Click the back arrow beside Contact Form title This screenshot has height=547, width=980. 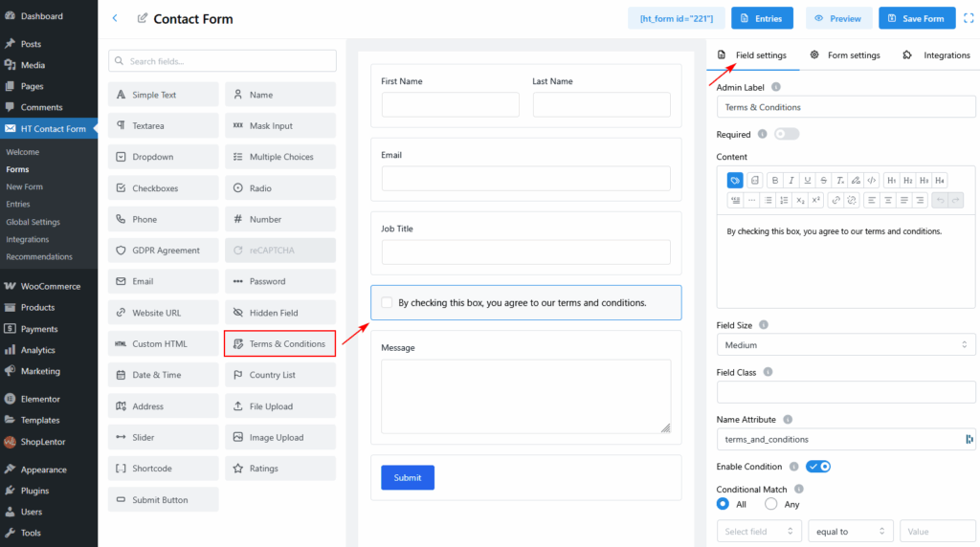coord(116,18)
